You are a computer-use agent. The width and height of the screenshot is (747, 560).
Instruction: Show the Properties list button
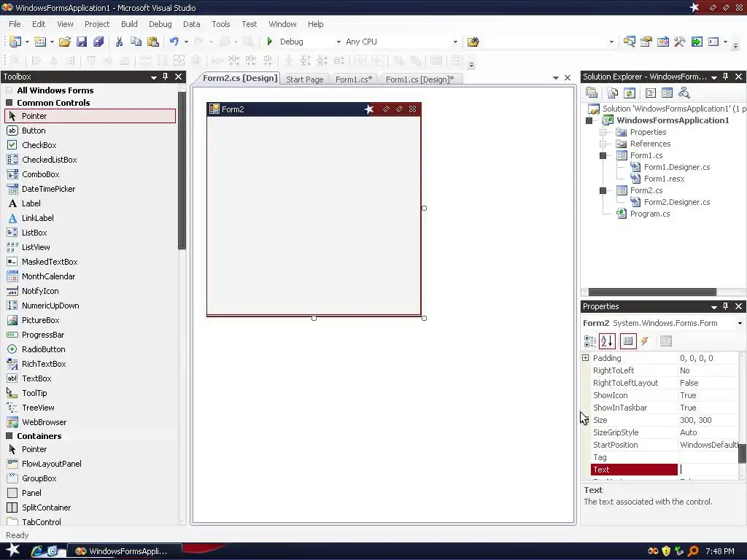(628, 341)
